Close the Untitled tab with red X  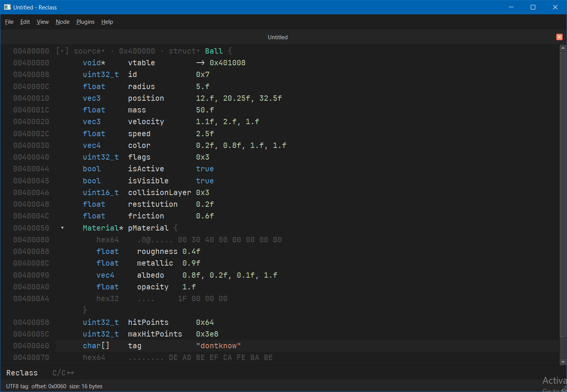[x=559, y=37]
